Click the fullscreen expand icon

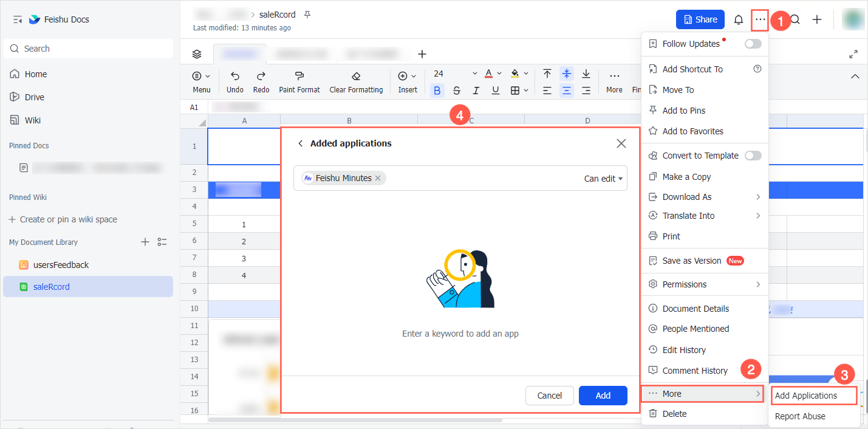[x=853, y=54]
